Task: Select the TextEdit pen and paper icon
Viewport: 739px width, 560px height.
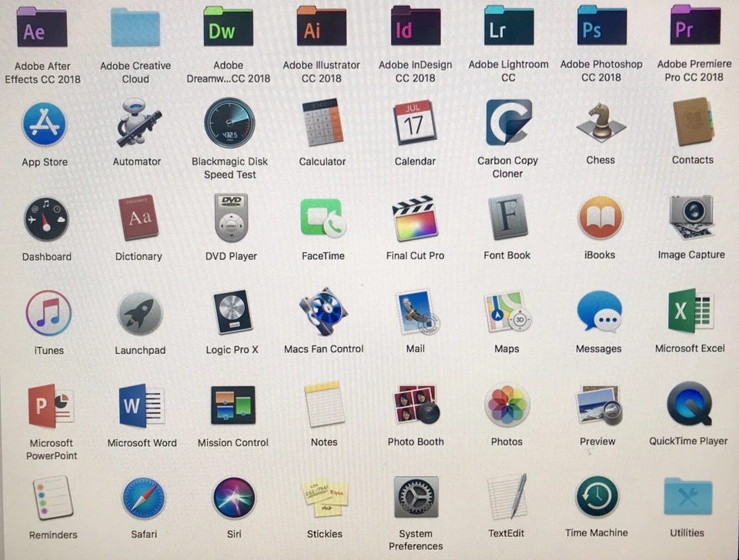Action: coord(507,497)
